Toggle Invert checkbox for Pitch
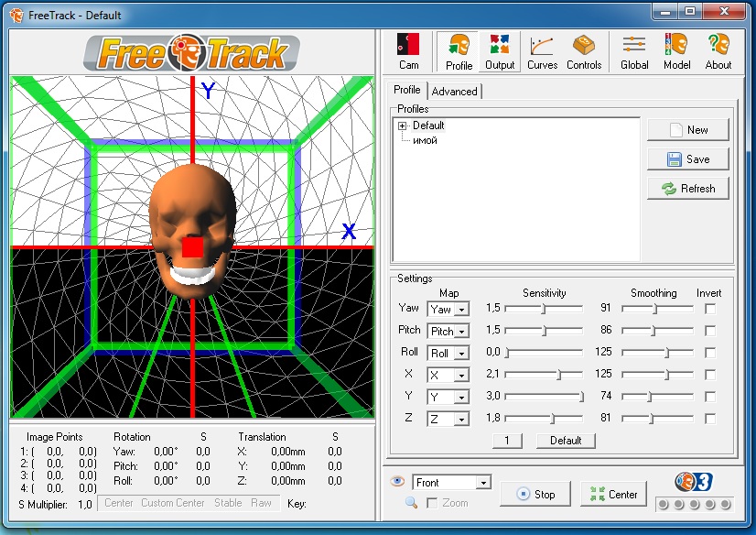The height and width of the screenshot is (535, 756). [x=709, y=331]
